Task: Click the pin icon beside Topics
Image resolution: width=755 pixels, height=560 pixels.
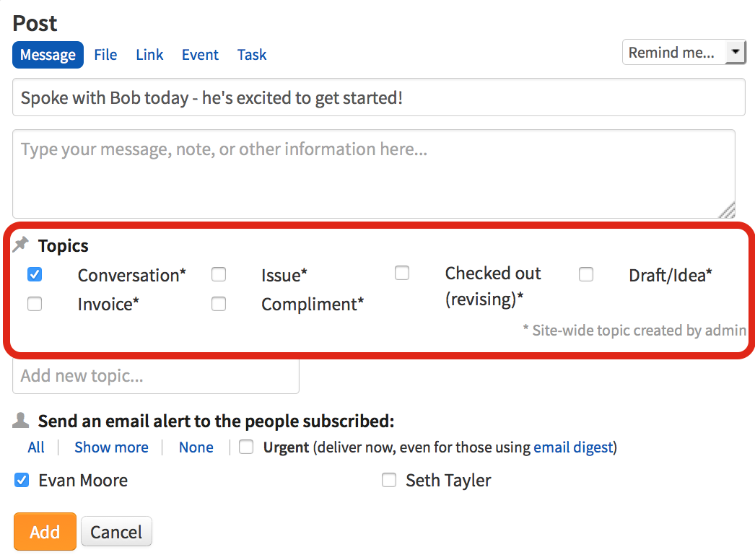Action: [x=21, y=245]
